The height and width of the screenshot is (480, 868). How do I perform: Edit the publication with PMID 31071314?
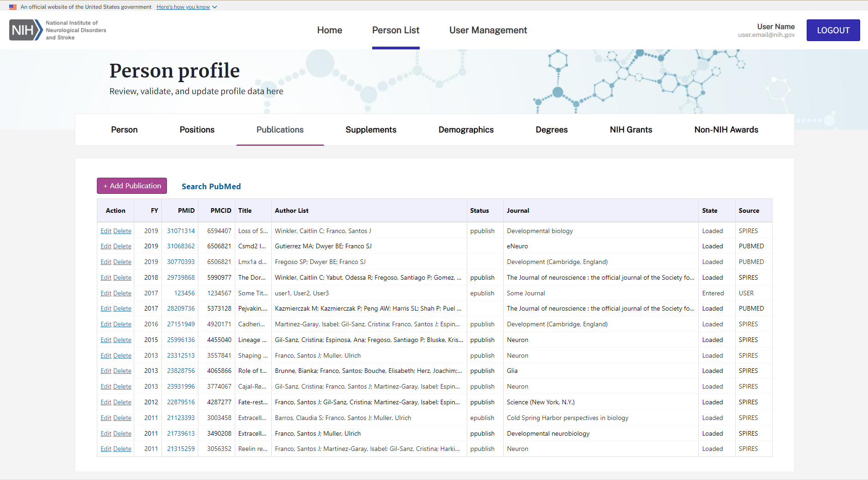pos(106,231)
